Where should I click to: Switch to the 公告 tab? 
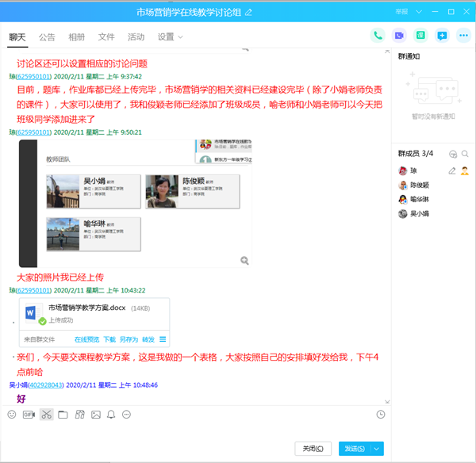(x=47, y=37)
